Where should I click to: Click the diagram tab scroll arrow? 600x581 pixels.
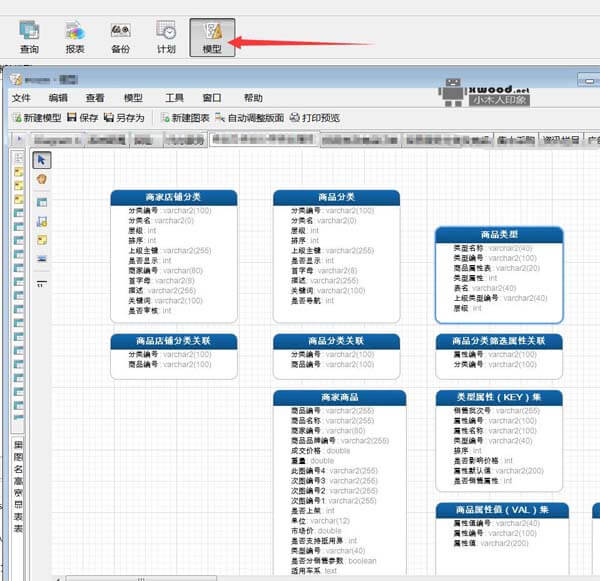[19, 139]
